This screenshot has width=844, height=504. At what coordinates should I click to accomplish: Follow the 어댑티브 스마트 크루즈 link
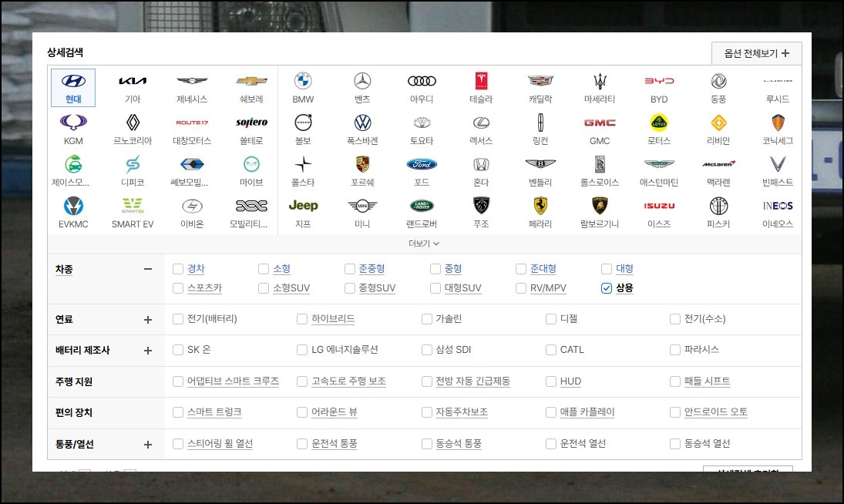point(233,381)
